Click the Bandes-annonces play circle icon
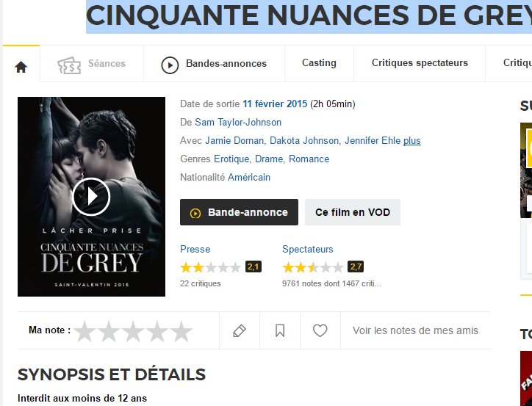The width and height of the screenshot is (532, 406). (x=170, y=65)
